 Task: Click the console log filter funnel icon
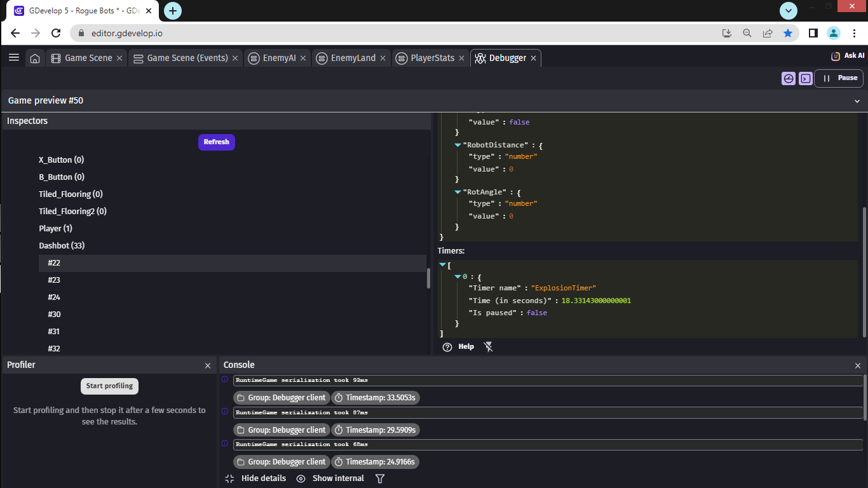click(x=380, y=478)
